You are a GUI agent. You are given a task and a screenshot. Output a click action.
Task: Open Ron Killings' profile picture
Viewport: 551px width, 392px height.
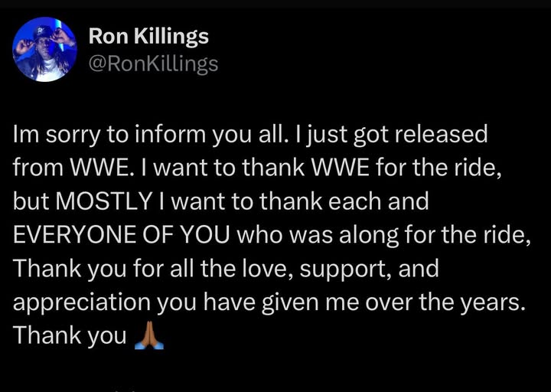pyautogui.click(x=44, y=49)
